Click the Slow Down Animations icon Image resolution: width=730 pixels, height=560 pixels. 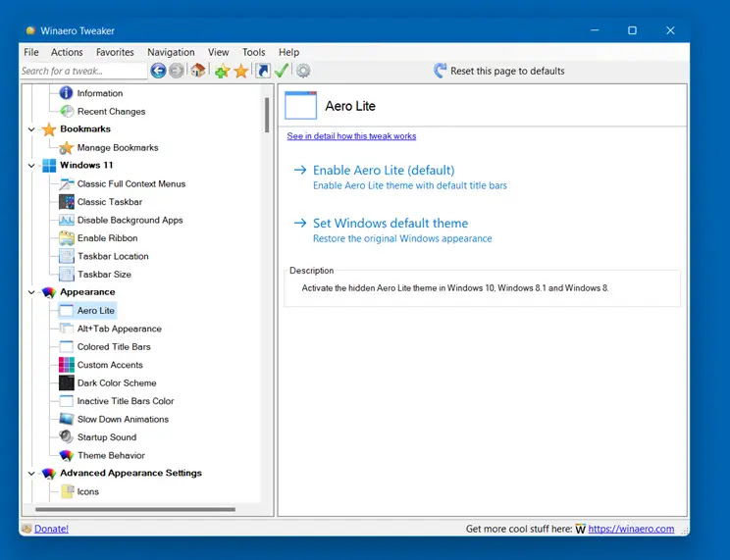(x=67, y=419)
